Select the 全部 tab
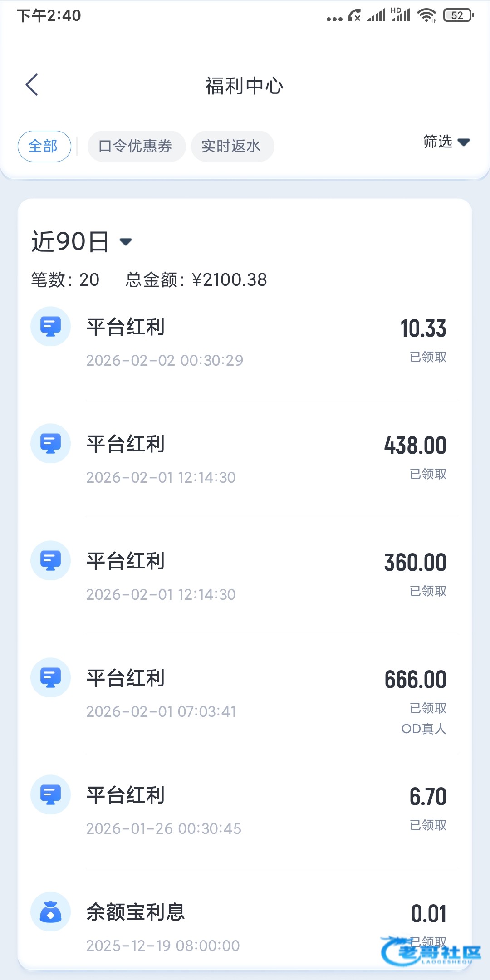490x980 pixels. coord(44,147)
